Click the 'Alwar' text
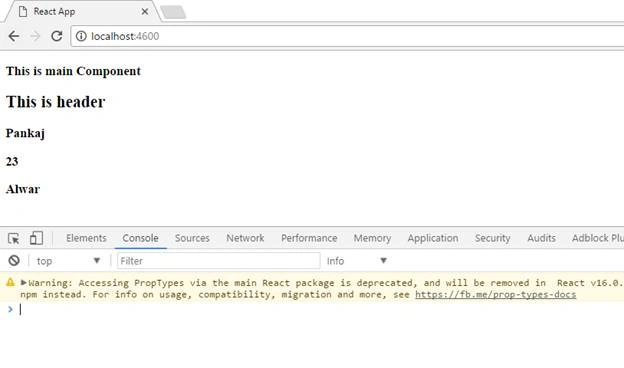This screenshot has width=624, height=368. [x=23, y=189]
